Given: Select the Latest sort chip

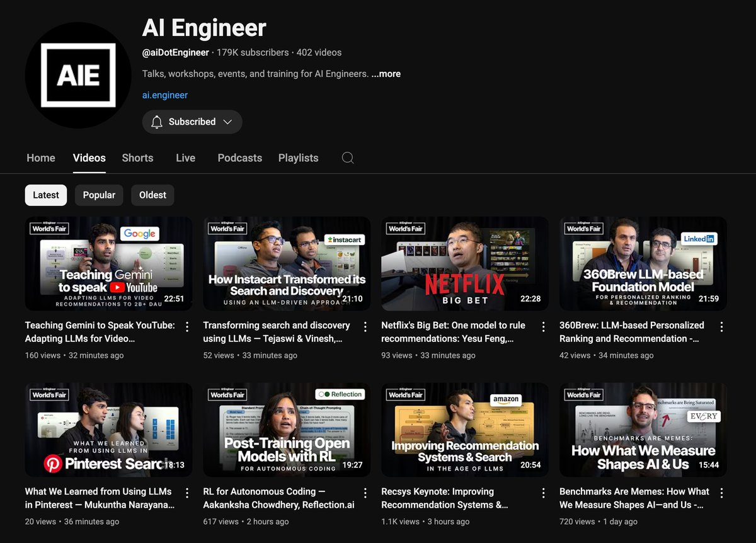Looking at the screenshot, I should coord(46,195).
